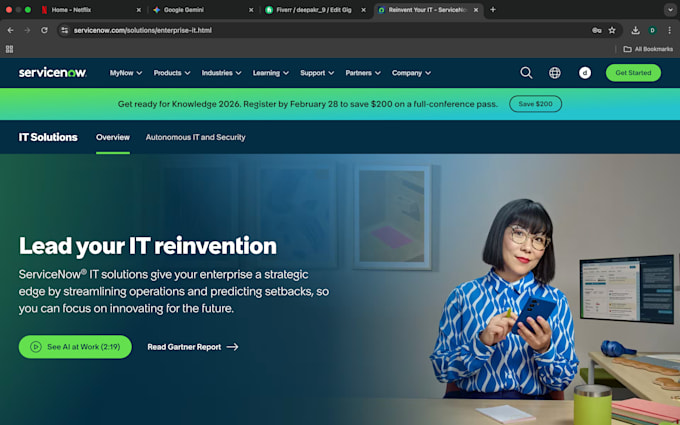Click the IT Solutions heading link
The image size is (680, 425).
coord(48,137)
